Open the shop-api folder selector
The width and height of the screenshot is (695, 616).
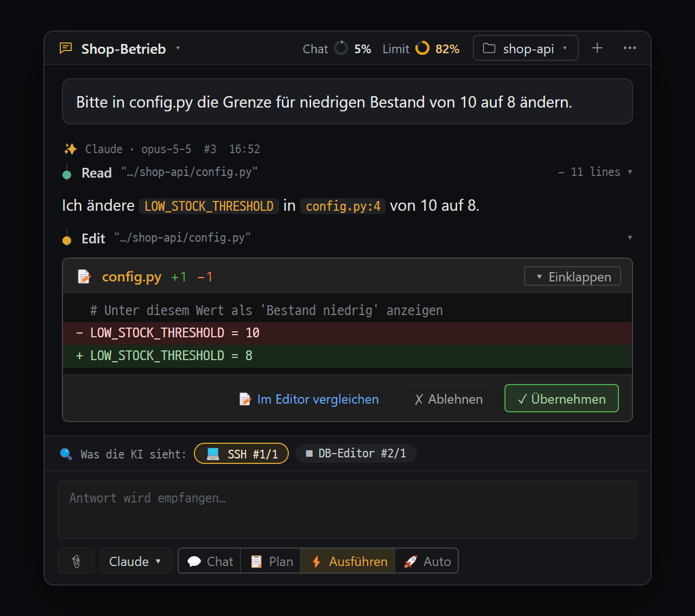tap(526, 48)
